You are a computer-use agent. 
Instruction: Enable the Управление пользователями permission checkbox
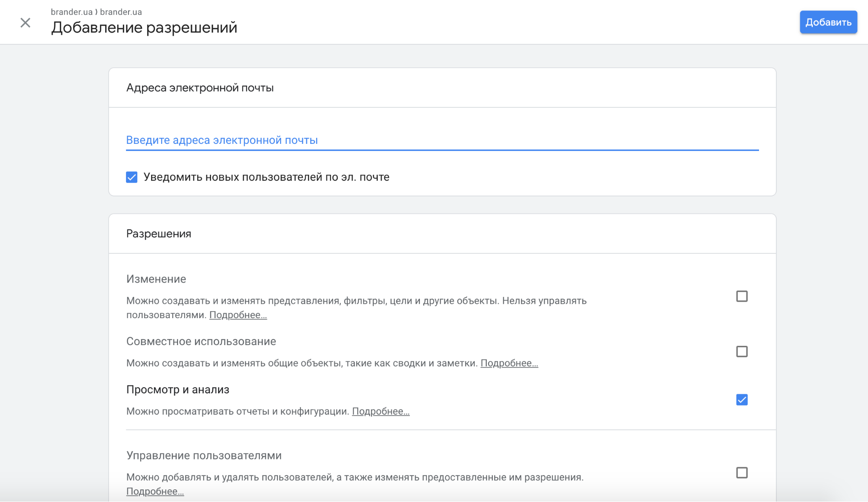tap(742, 473)
